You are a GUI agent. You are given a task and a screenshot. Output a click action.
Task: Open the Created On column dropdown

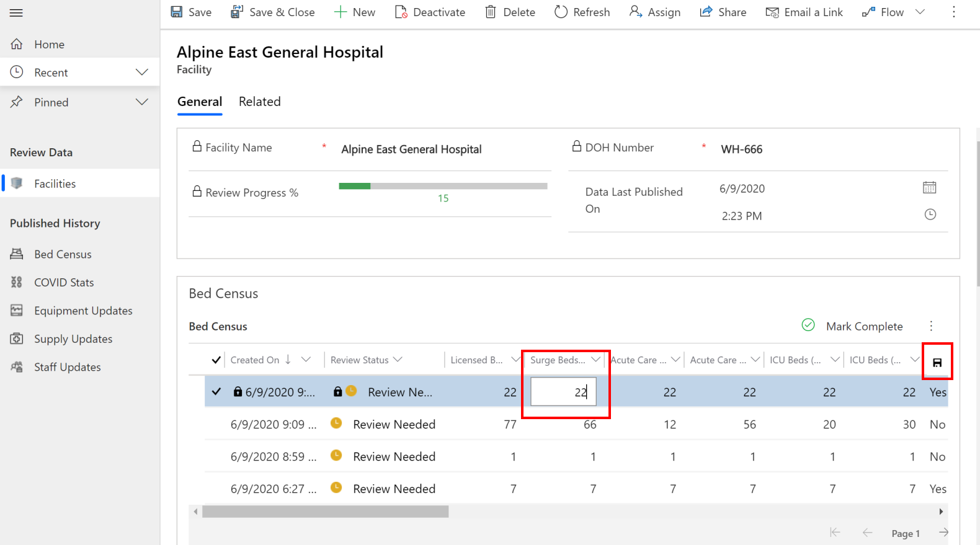point(306,360)
